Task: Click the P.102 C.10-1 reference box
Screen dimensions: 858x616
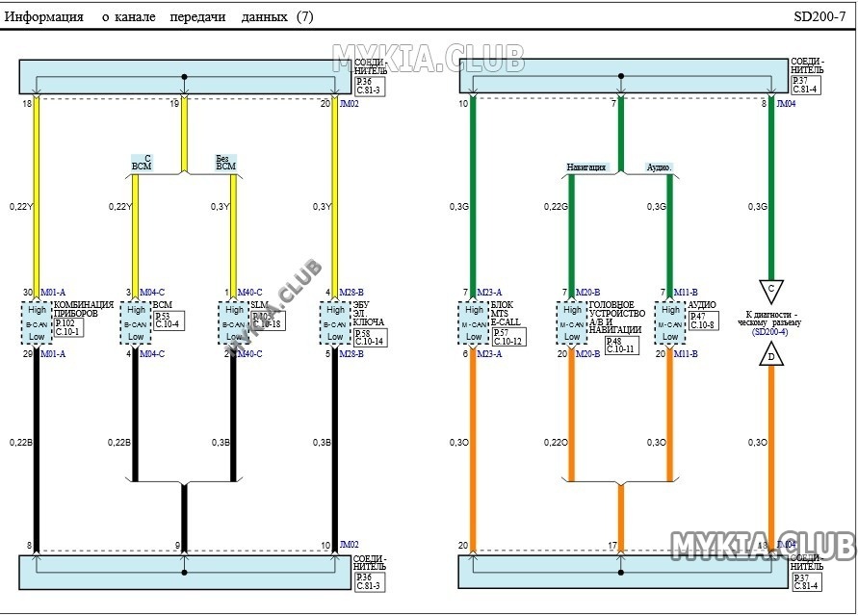Action: (69, 327)
